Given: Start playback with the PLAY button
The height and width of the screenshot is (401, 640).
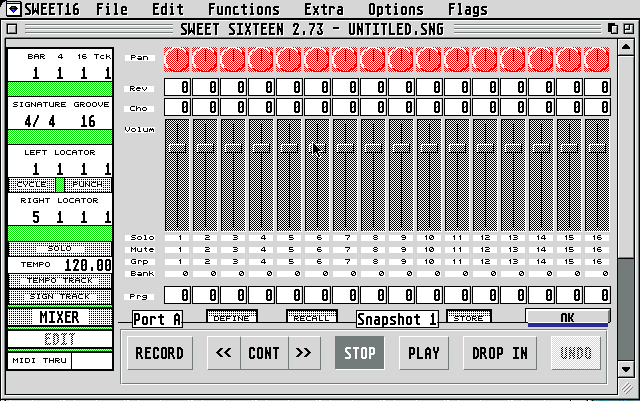Looking at the screenshot, I should click(x=424, y=353).
